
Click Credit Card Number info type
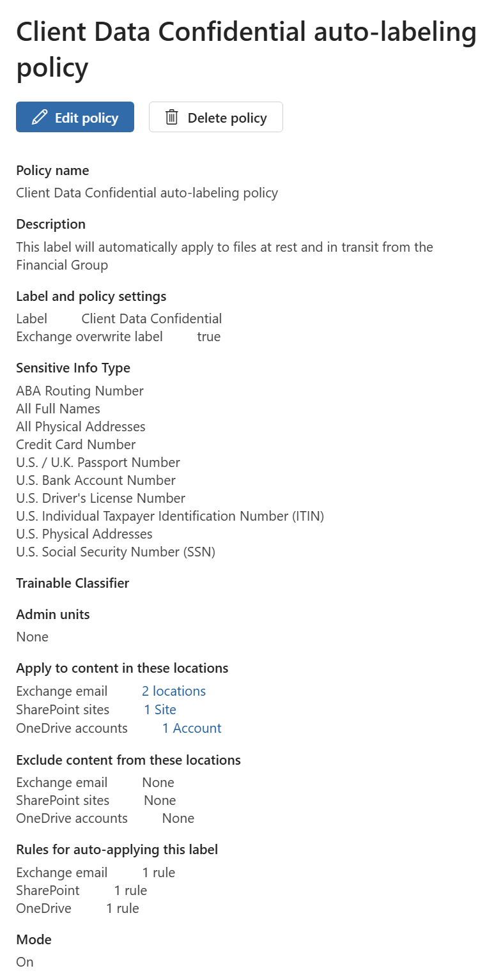point(76,445)
